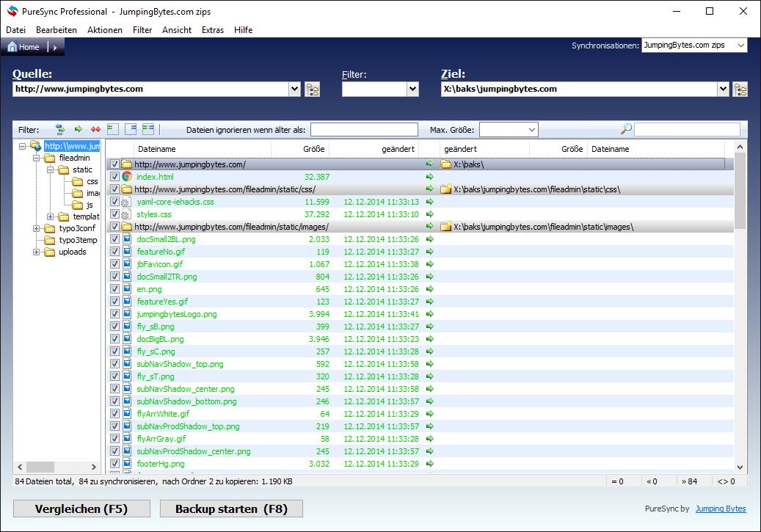Click the left-only files filter icon
This screenshot has width=761, height=532.
coord(112,129)
